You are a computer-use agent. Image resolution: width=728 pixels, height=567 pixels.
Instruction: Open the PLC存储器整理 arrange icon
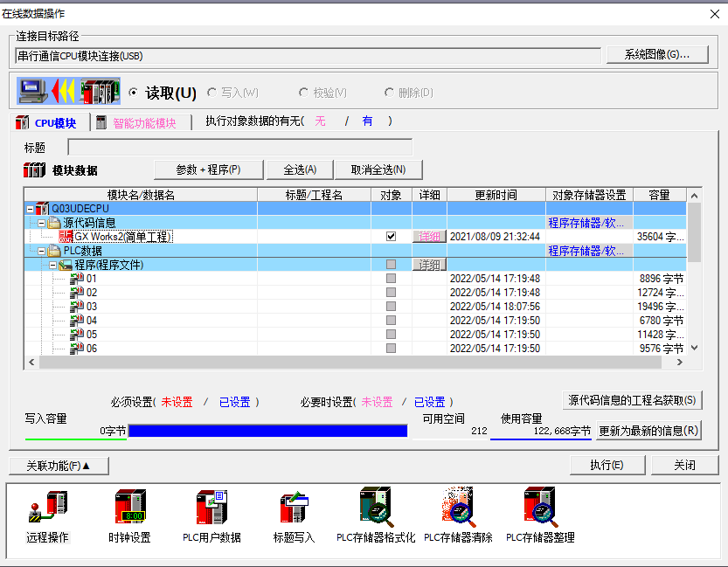(540, 508)
